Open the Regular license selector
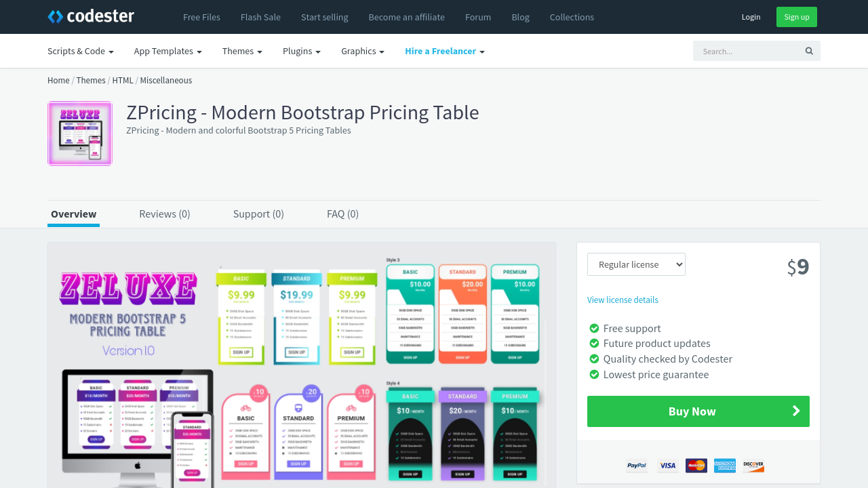 pos(636,264)
